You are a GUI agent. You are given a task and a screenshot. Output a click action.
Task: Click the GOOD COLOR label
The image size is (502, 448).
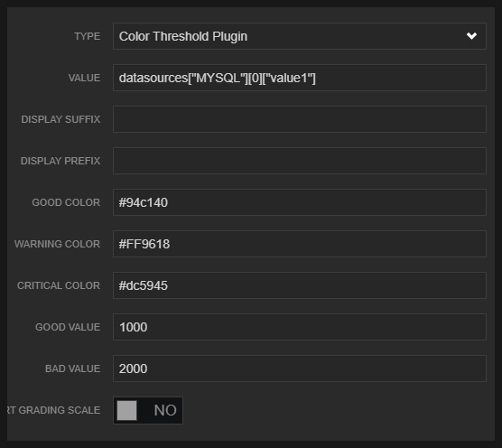tap(66, 202)
